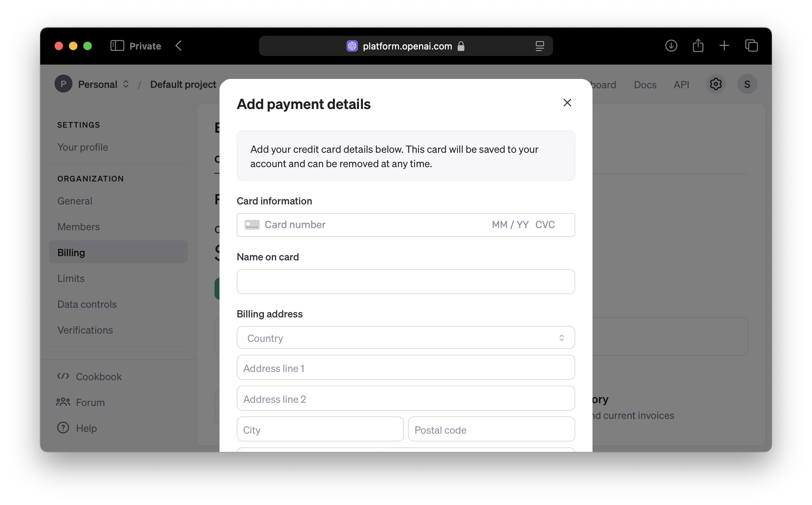This screenshot has width=812, height=505.
Task: Open the Members page
Action: [79, 227]
